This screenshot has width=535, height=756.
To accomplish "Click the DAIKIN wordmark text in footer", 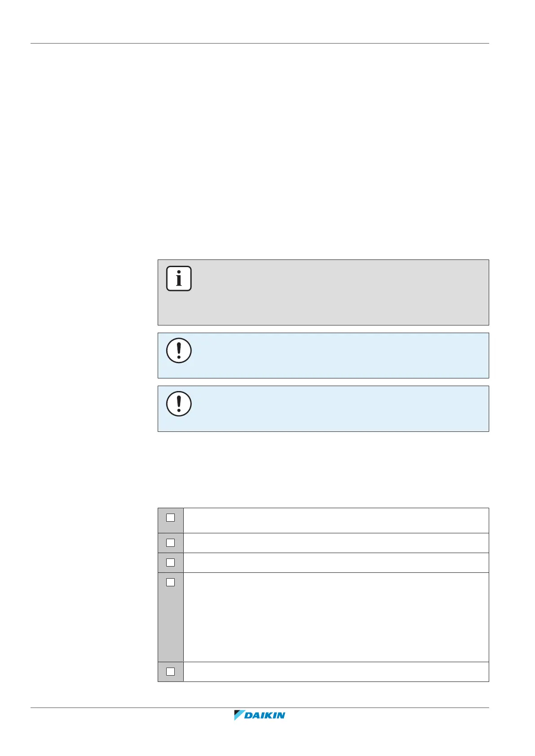I will [x=265, y=716].
